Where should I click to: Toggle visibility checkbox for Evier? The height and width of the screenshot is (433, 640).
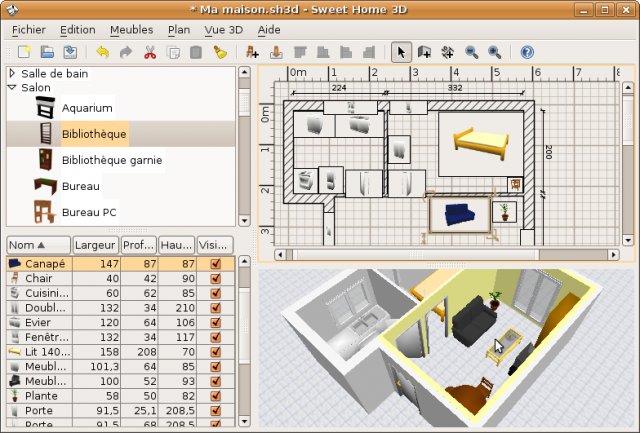click(x=216, y=322)
